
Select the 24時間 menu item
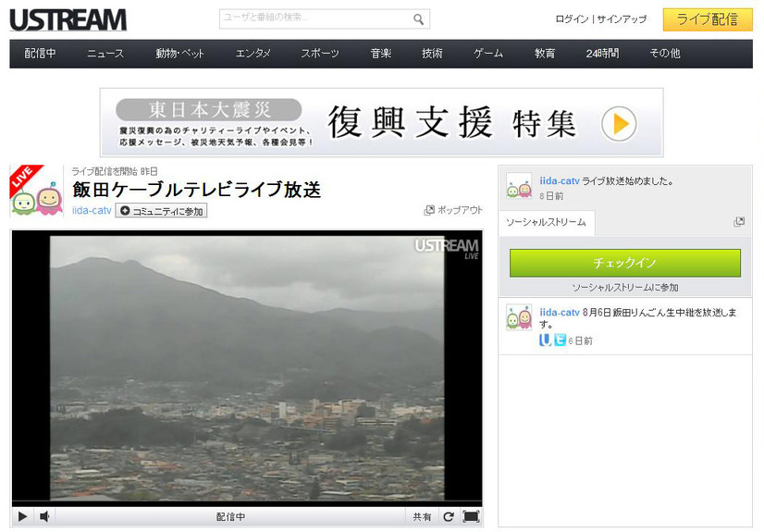coord(602,53)
